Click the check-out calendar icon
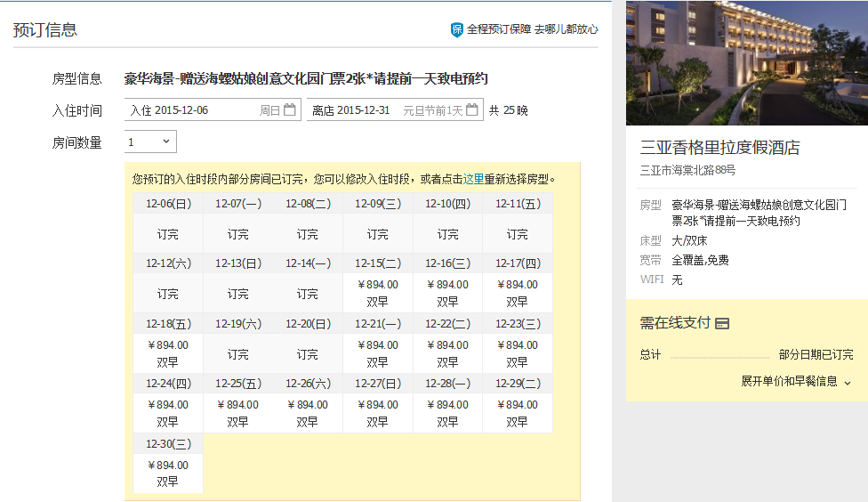Image resolution: width=868 pixels, height=502 pixels. 472,110
